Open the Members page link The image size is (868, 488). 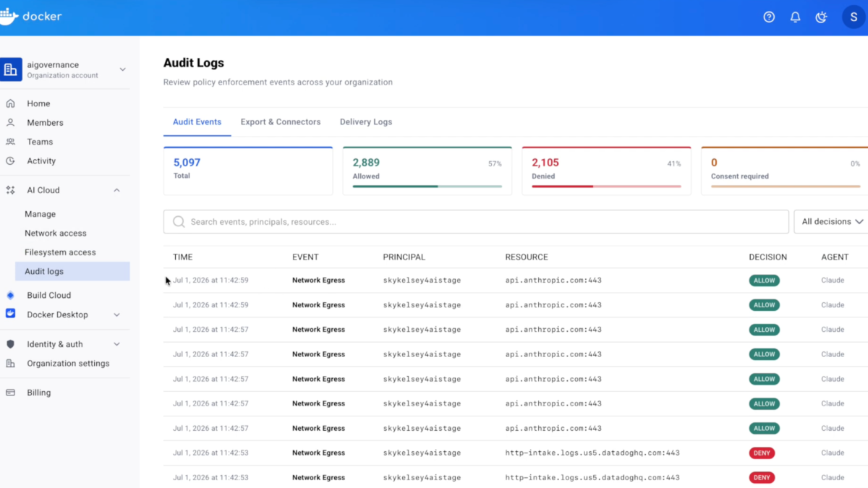[45, 123]
